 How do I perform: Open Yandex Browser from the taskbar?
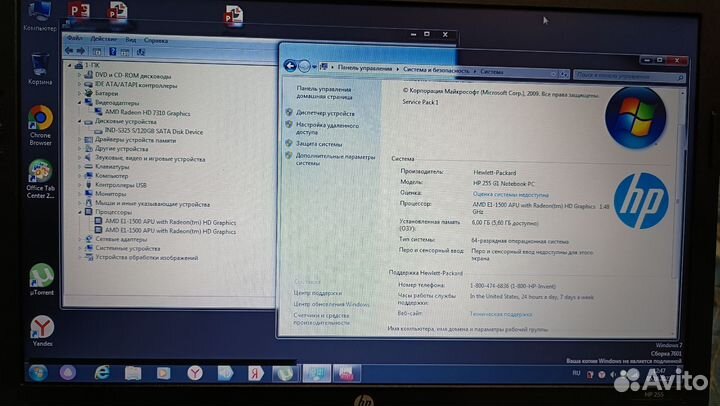[x=195, y=373]
